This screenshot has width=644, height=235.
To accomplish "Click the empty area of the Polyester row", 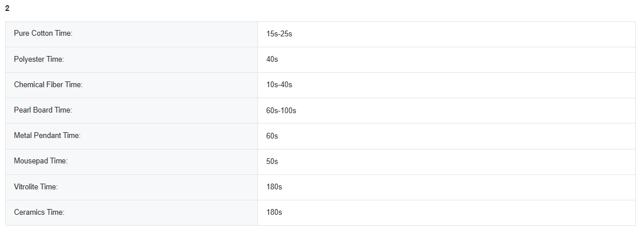I will click(451, 59).
